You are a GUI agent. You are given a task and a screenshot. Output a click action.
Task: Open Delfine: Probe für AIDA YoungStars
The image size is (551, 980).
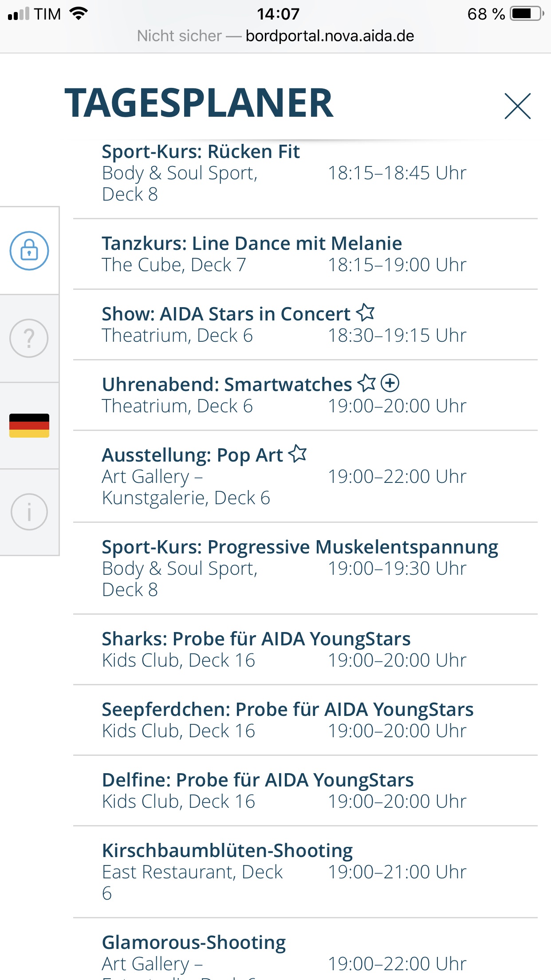click(x=258, y=780)
